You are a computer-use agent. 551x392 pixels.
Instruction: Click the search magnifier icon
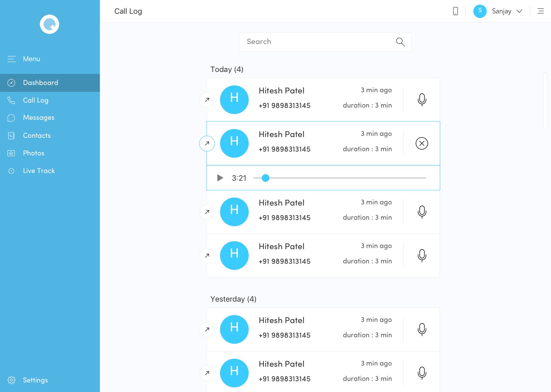click(400, 42)
